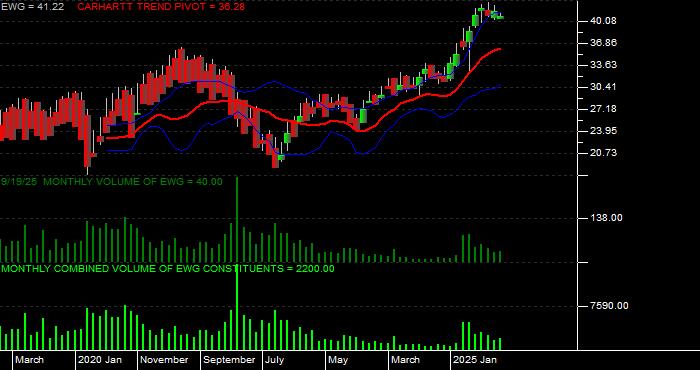The height and width of the screenshot is (370, 700).
Task: Click the tallest spike in EWG monthly volume
Action: (237, 220)
